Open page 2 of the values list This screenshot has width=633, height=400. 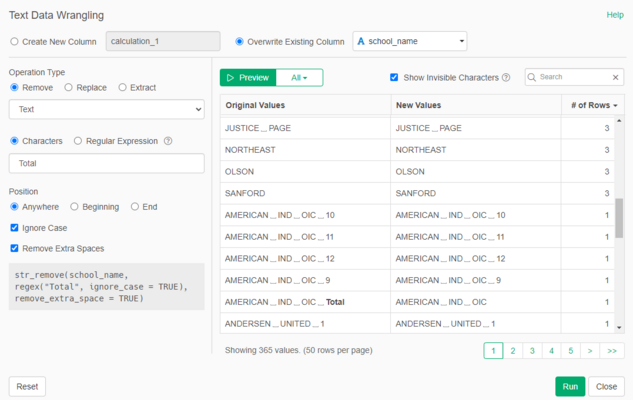[x=512, y=351]
